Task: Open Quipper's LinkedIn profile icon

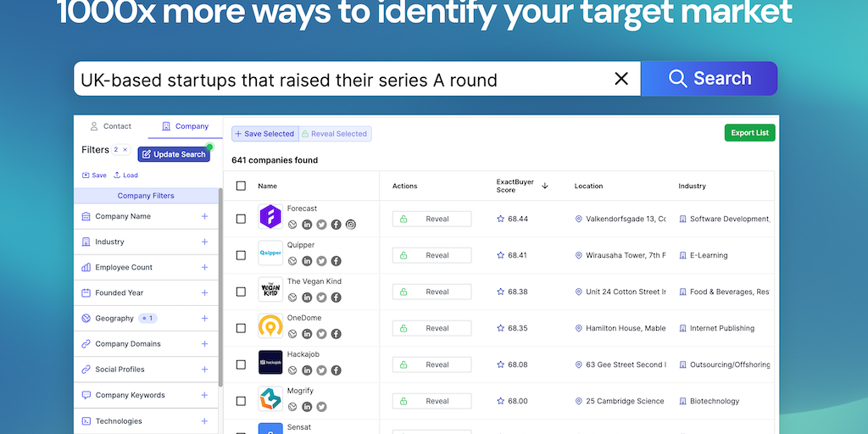Action: (x=307, y=261)
